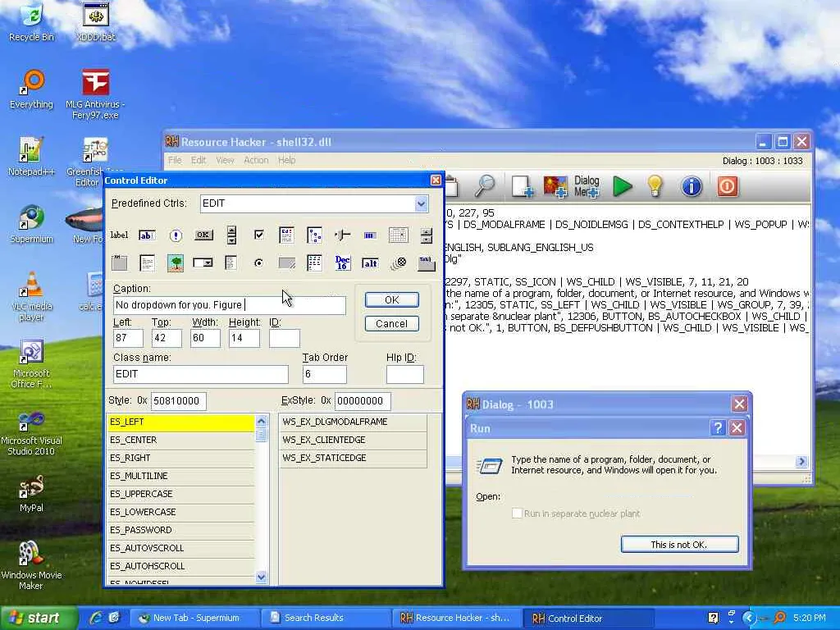Toggle the ES_UPPERCASE style flag
The image size is (840, 630).
coord(181,494)
